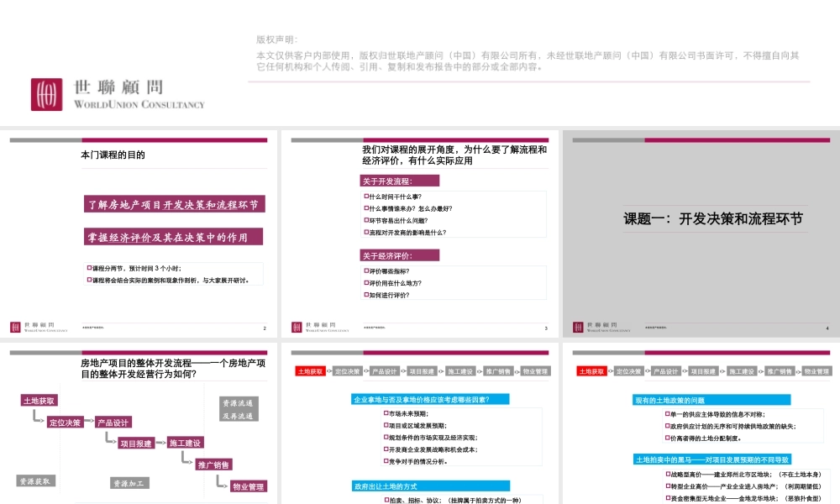This screenshot has width=840, height=504.
Task: Click the copyright paragraph beginning 本文仅供客户内部使用
Action: tap(528, 61)
